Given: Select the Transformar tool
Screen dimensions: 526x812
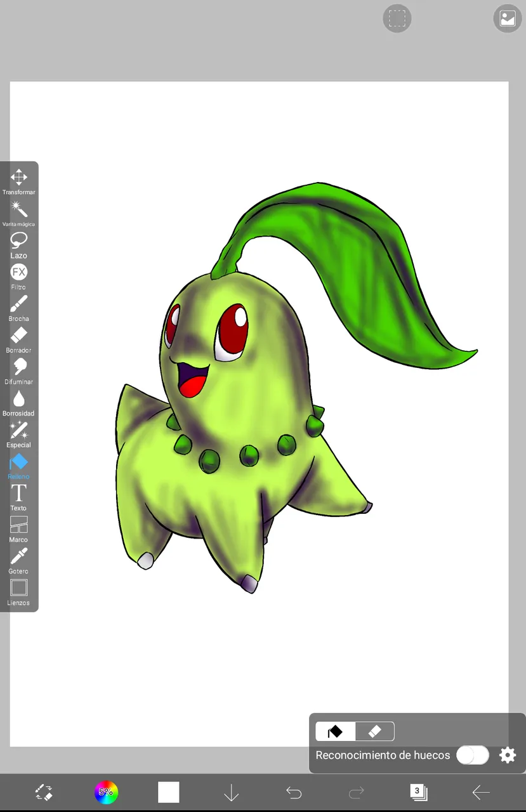Looking at the screenshot, I should tap(19, 181).
